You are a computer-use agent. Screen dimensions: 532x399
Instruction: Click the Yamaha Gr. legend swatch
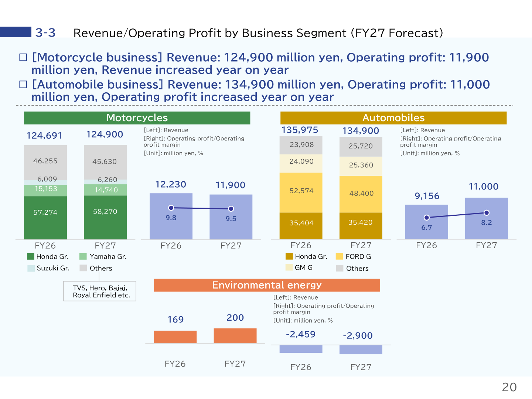click(83, 256)
